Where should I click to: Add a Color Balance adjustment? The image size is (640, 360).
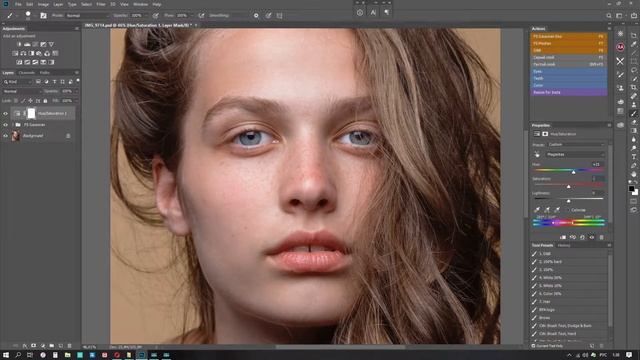click(23, 53)
